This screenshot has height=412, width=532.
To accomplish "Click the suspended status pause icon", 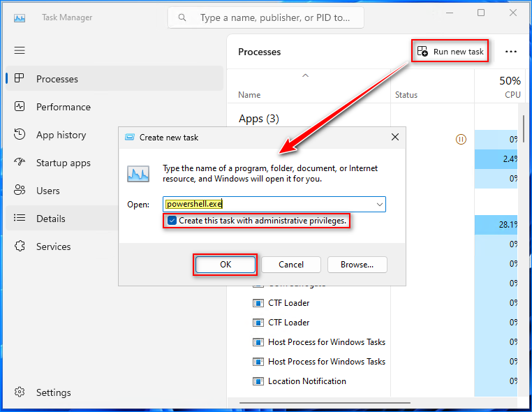I will point(461,139).
